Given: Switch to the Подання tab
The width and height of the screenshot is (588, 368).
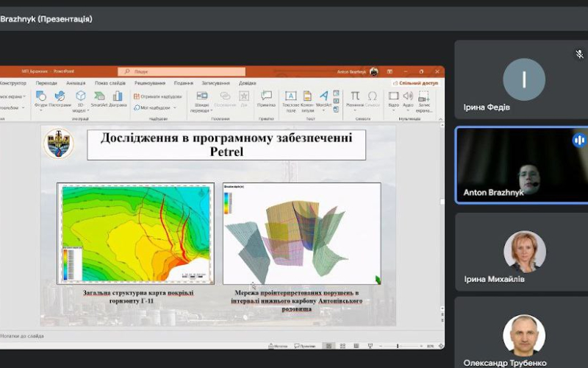Looking at the screenshot, I should 183,83.
